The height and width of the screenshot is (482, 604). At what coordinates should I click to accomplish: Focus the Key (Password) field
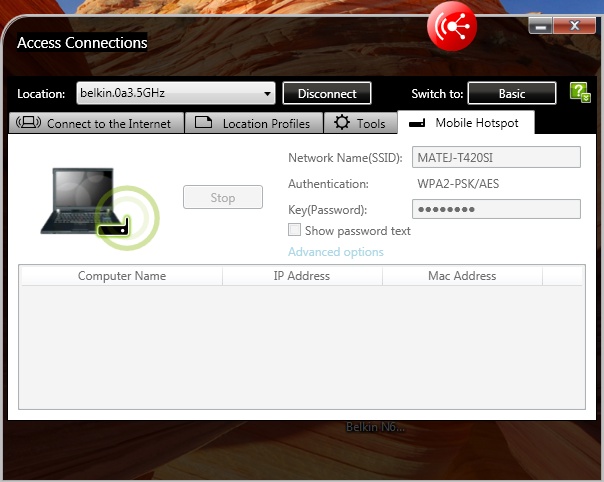[496, 209]
